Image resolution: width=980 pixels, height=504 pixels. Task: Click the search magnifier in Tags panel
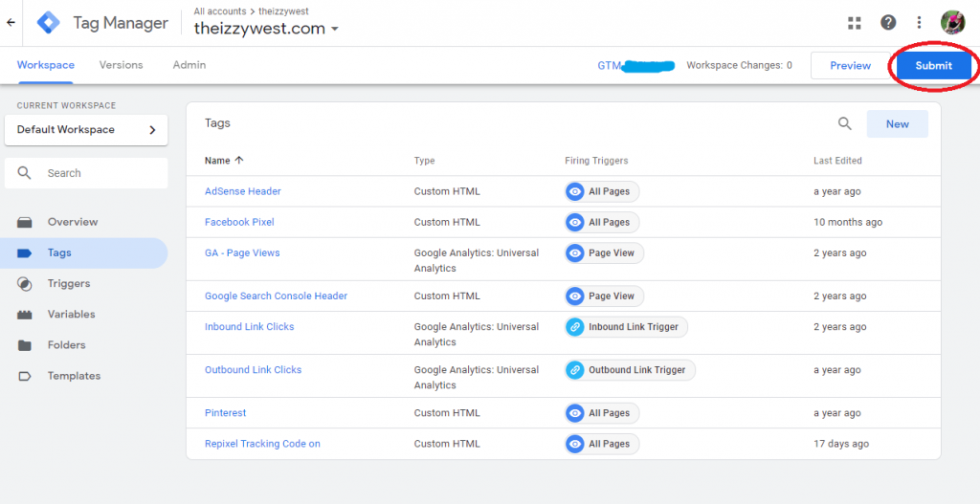coord(845,123)
